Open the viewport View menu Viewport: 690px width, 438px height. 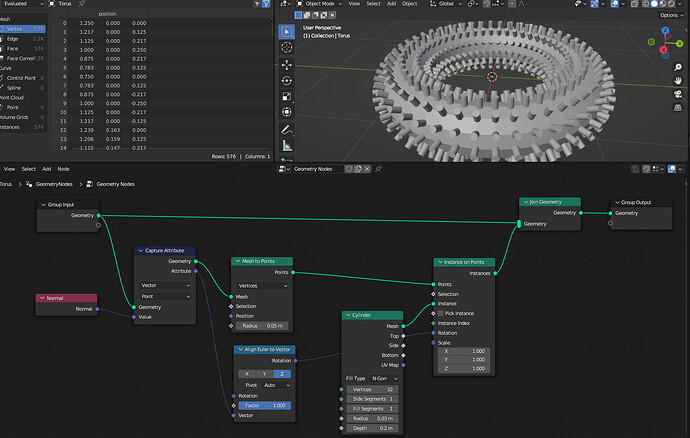[x=354, y=4]
